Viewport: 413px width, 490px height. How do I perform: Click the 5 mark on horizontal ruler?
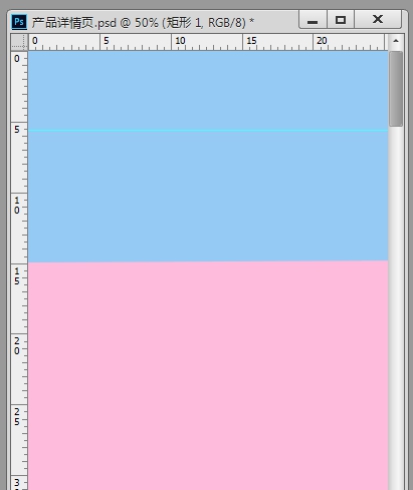coord(106,41)
